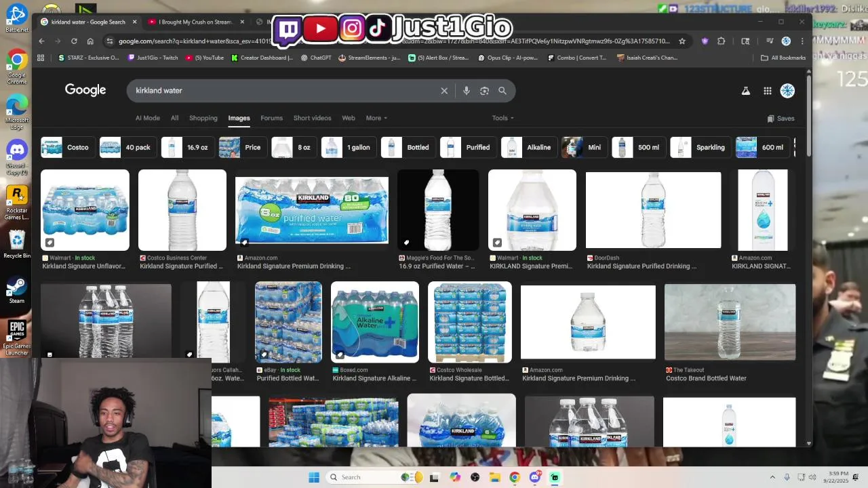Open the Walmart Kirkland Signature Unflavored water image
This screenshot has height=488, width=868.
click(85, 210)
